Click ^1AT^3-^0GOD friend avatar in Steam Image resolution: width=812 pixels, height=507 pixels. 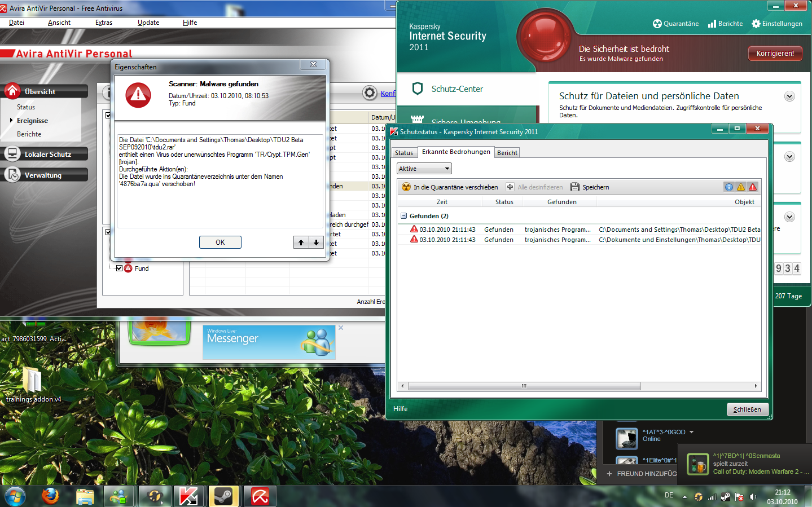tap(626, 438)
